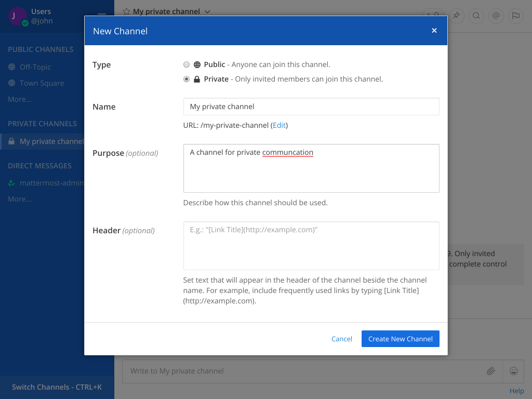Open recent mentions @ icon

pos(496,16)
